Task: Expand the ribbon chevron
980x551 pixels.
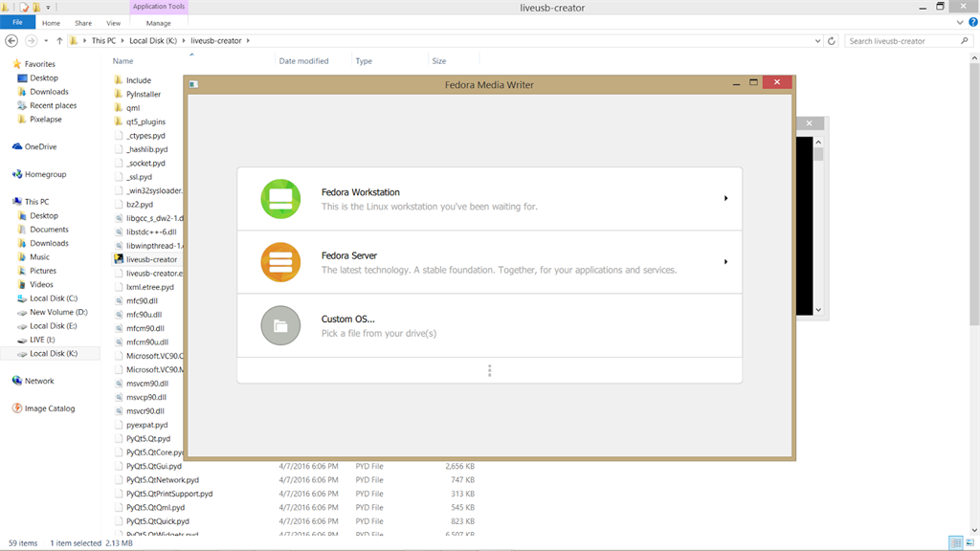Action: pyautogui.click(x=960, y=23)
